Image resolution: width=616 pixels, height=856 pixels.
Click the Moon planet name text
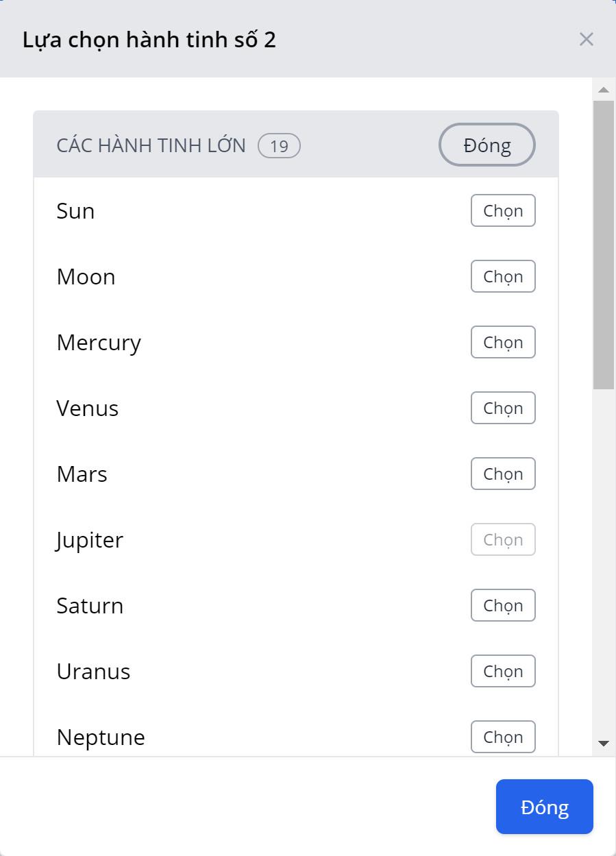86,276
